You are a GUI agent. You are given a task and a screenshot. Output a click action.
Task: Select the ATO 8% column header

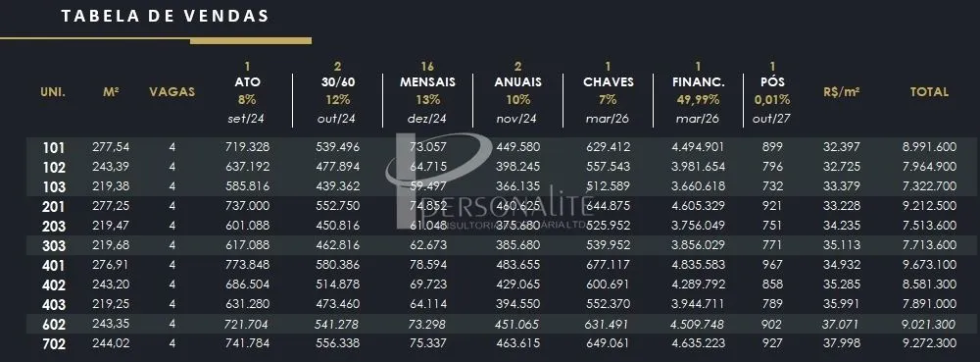click(248, 92)
